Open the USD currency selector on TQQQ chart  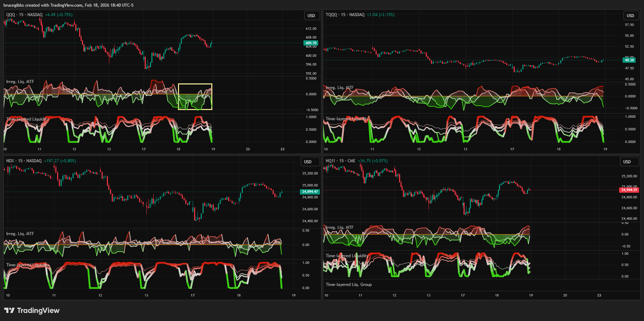[630, 16]
